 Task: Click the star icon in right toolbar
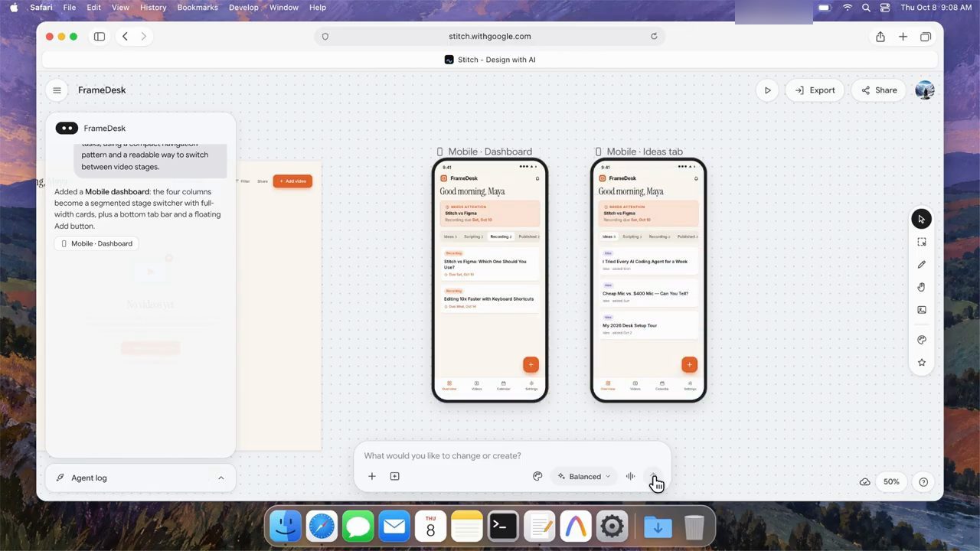click(921, 363)
